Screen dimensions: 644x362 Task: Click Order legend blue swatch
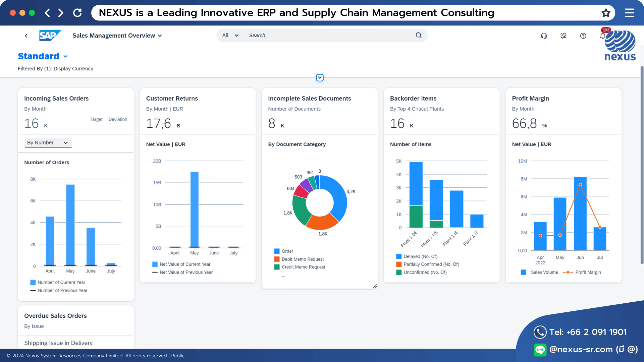[277, 251]
